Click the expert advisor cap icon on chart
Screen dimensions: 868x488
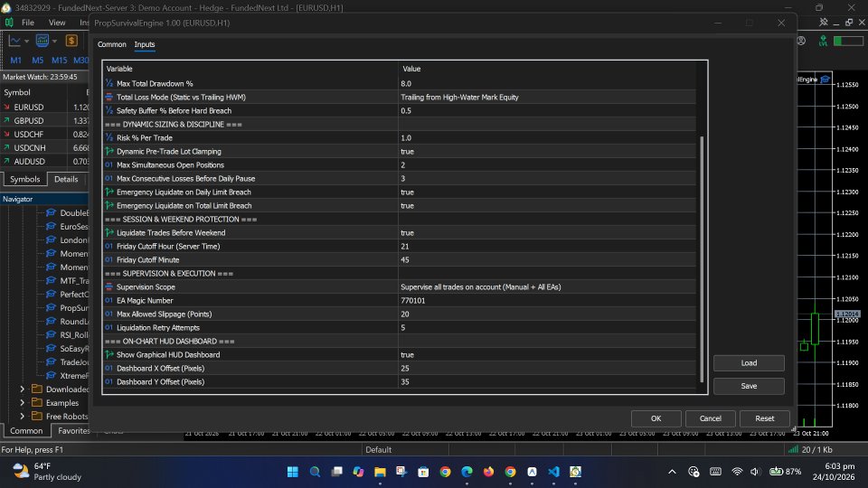click(826, 80)
